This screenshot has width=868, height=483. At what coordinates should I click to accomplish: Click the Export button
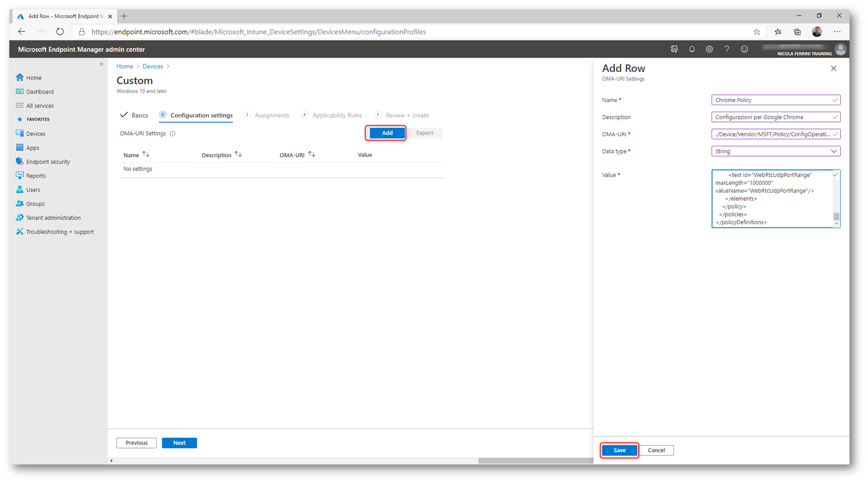point(425,133)
